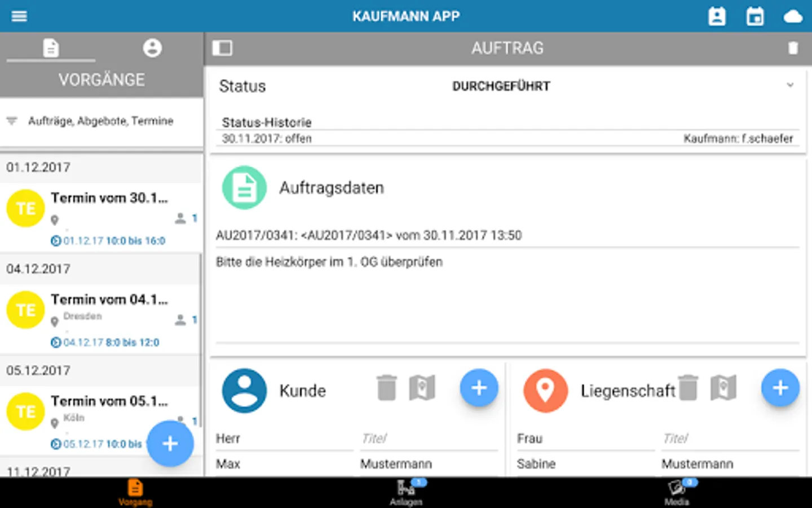Click Kaufmann: f.schaefer text
The width and height of the screenshot is (812, 508).
(x=738, y=139)
